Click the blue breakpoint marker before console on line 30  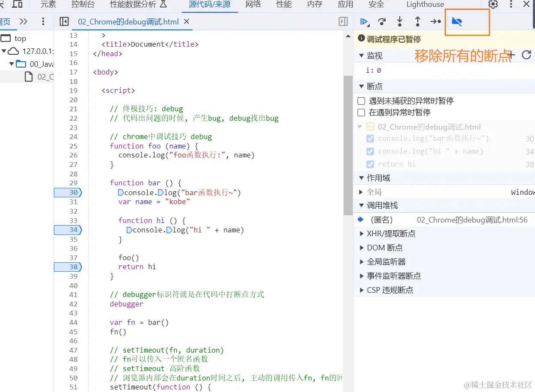pyautogui.click(x=121, y=193)
